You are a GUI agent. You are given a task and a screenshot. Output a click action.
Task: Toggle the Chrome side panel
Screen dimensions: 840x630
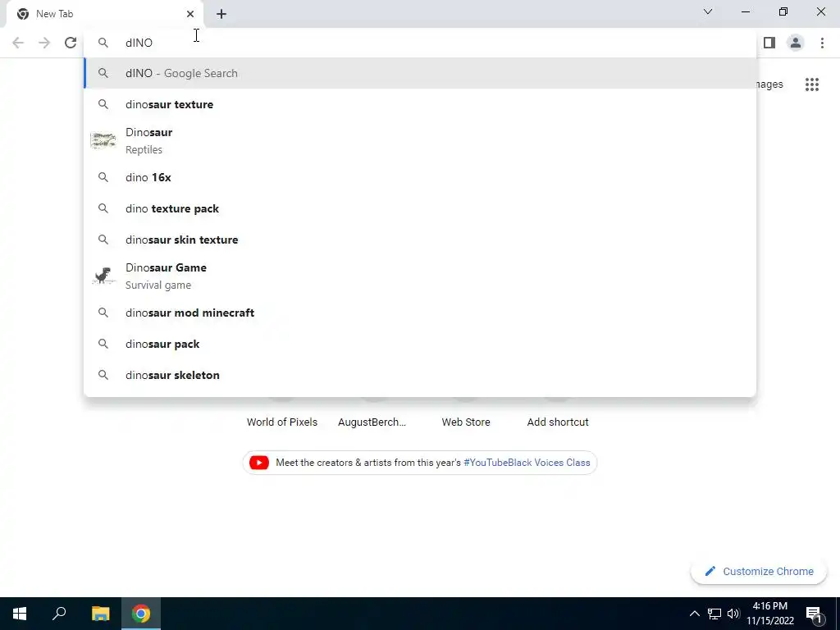[x=769, y=43]
